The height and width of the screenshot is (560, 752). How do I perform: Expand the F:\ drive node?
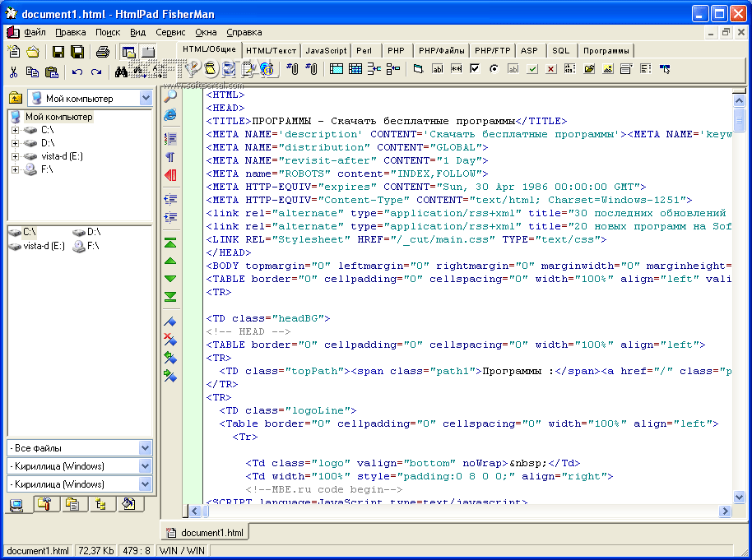pos(15,169)
